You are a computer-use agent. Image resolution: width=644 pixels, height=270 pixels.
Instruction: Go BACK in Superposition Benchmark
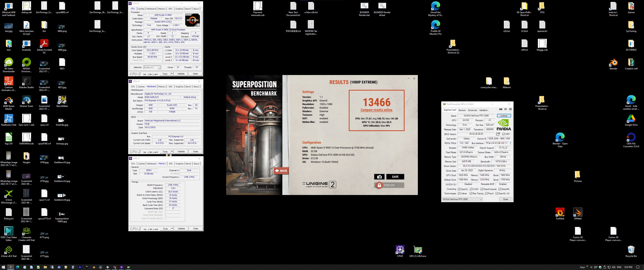click(x=281, y=171)
